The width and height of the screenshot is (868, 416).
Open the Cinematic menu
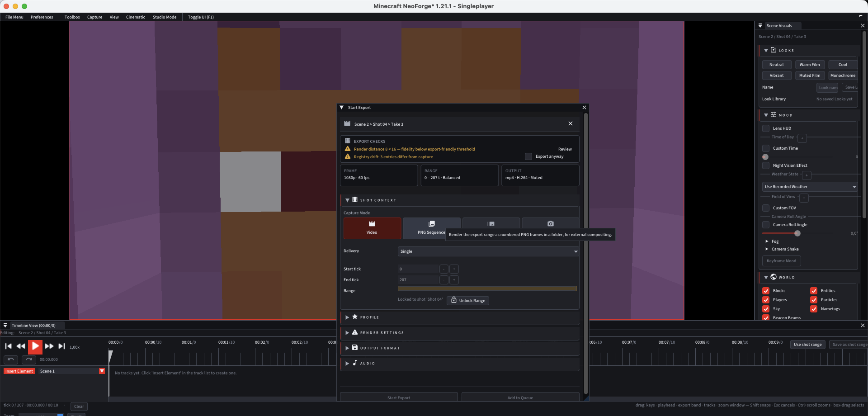[136, 17]
